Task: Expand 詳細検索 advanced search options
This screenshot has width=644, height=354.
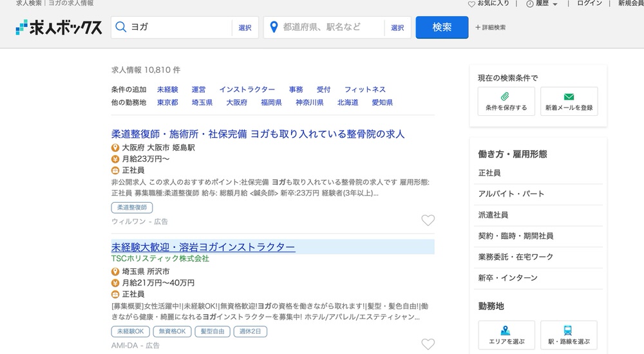Action: tap(490, 28)
